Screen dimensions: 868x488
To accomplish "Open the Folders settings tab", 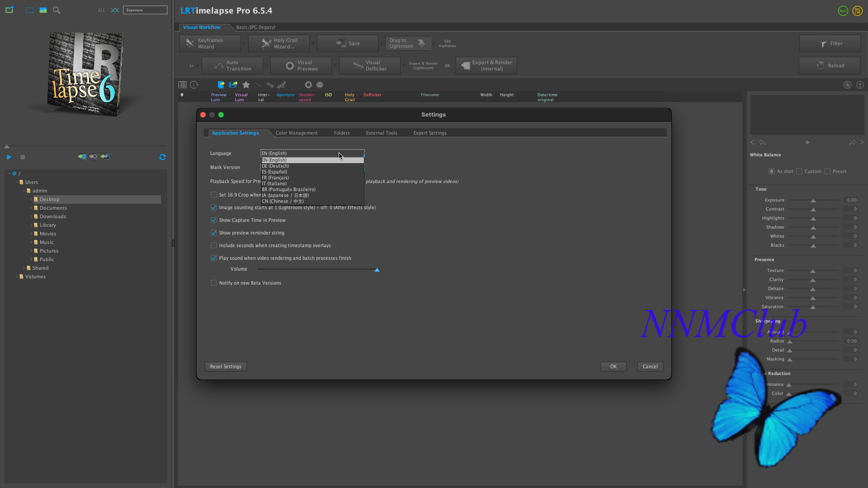I will pos(342,133).
